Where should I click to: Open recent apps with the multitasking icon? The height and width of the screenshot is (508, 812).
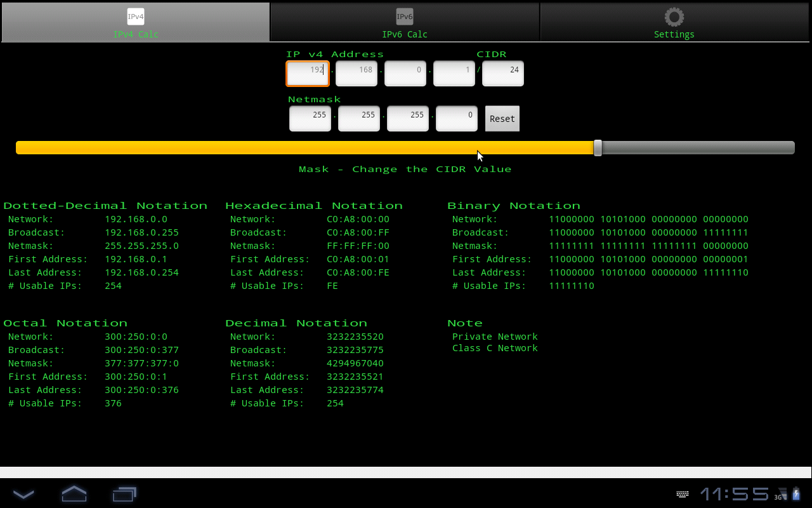pos(124,493)
